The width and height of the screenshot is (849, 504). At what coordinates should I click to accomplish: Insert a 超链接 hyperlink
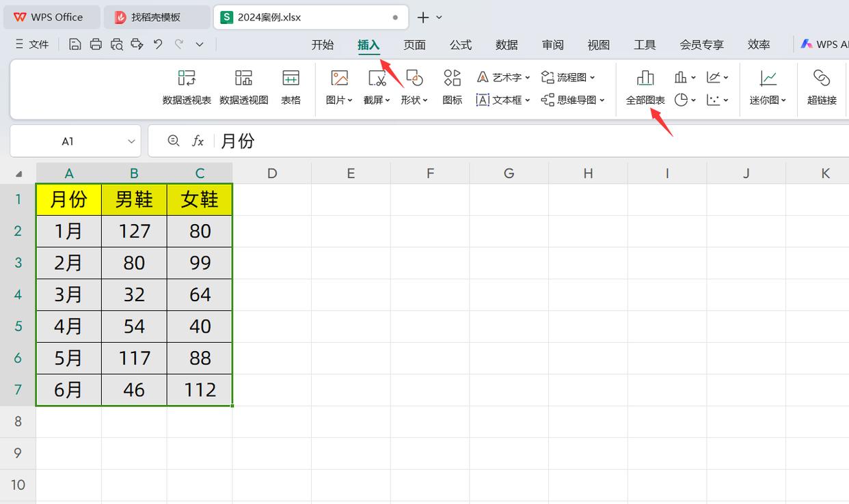click(x=822, y=87)
